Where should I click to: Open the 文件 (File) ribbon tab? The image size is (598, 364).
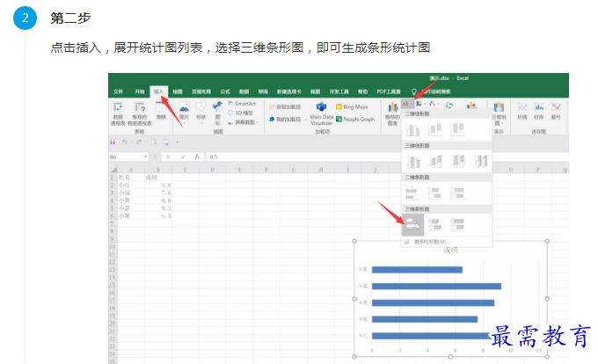tap(118, 91)
